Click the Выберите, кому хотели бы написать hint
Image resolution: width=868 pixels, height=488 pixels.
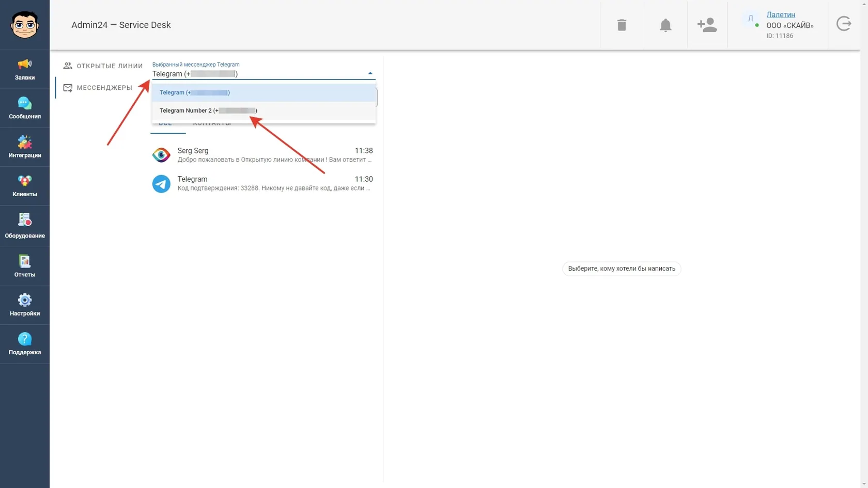[x=622, y=269]
